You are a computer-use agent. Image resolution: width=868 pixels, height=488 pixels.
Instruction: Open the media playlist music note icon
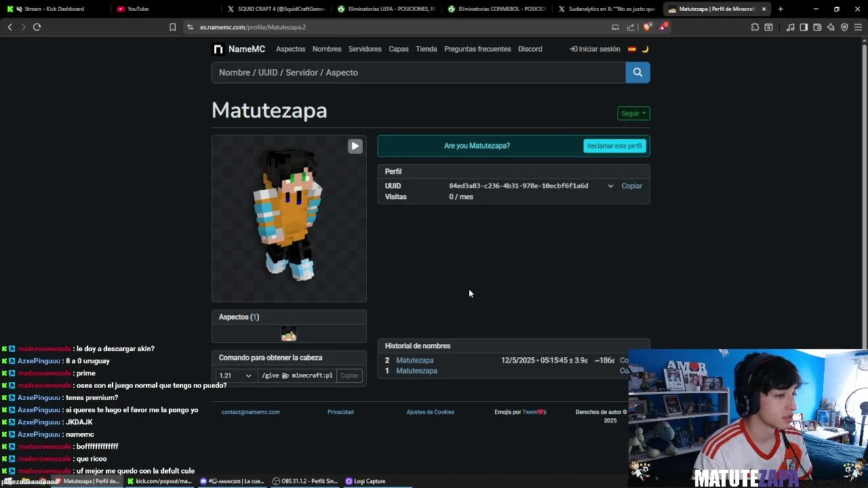(790, 27)
